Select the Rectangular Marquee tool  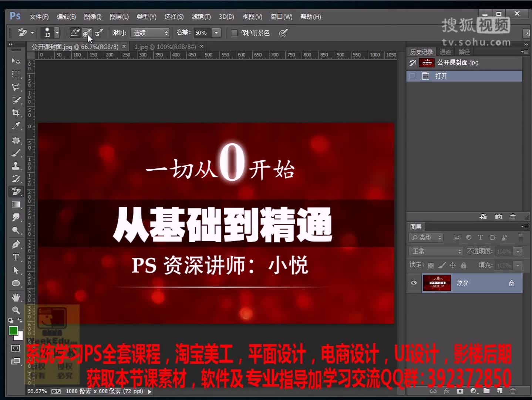16,74
